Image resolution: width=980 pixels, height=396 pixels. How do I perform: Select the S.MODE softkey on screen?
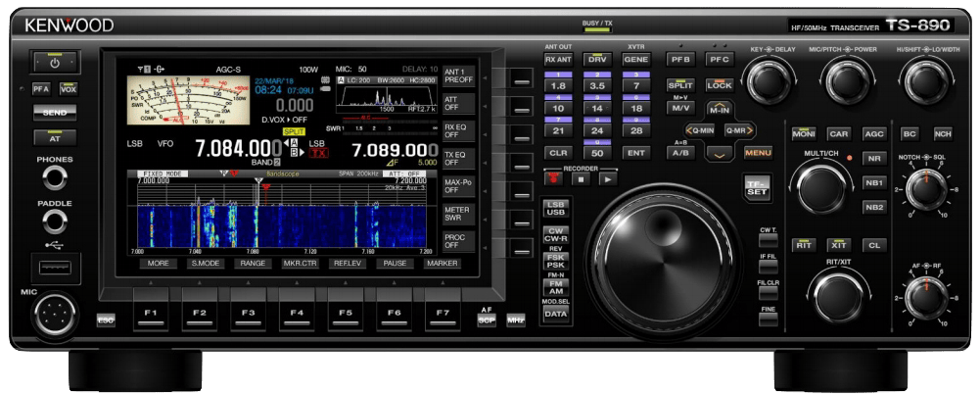(x=206, y=264)
